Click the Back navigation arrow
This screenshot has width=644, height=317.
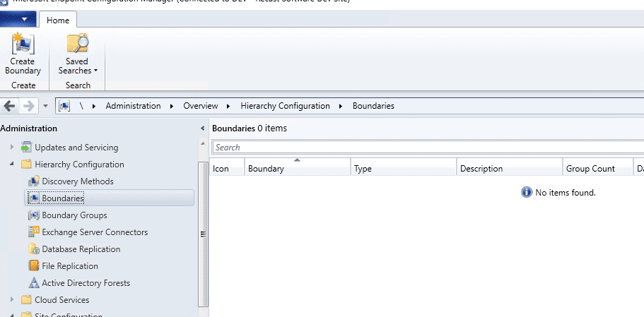pyautogui.click(x=9, y=106)
